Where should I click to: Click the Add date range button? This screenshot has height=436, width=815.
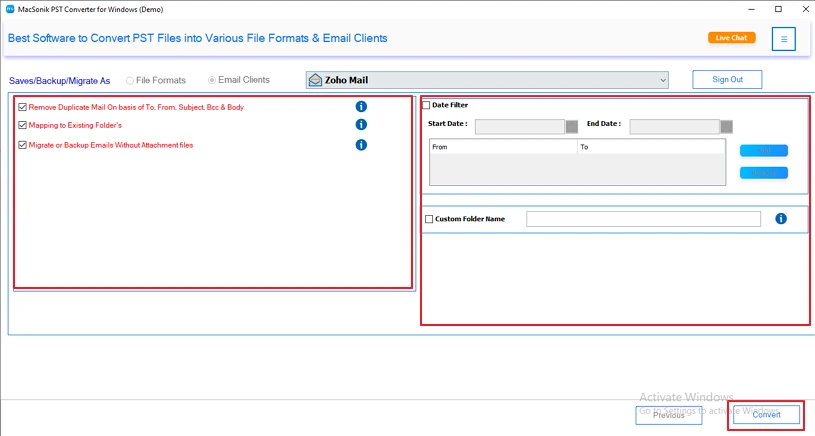point(764,151)
